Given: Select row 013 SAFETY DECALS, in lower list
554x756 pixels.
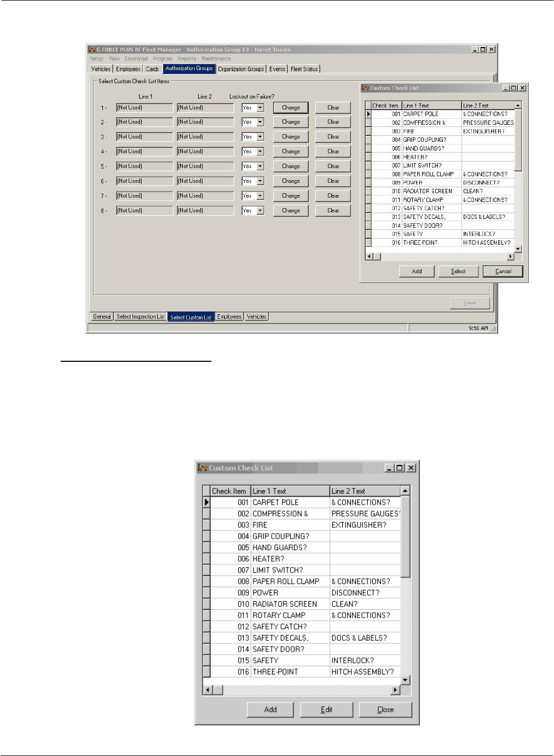Looking at the screenshot, I should [x=302, y=638].
